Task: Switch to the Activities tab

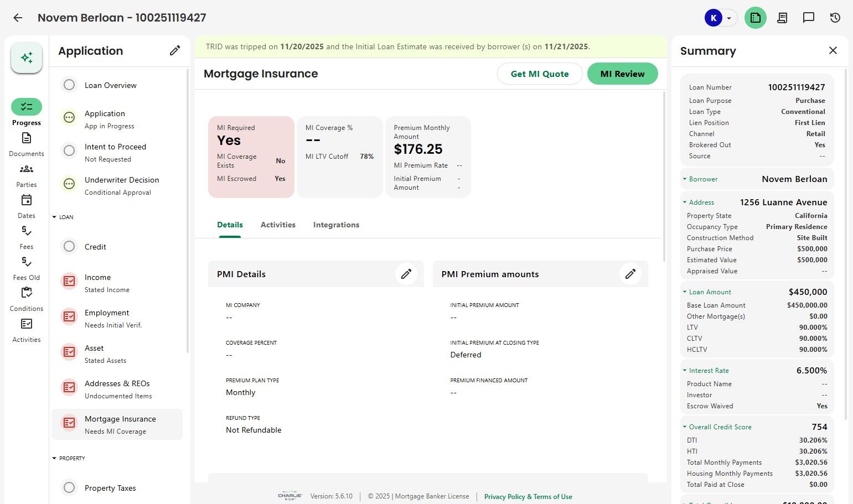Action: [x=278, y=225]
